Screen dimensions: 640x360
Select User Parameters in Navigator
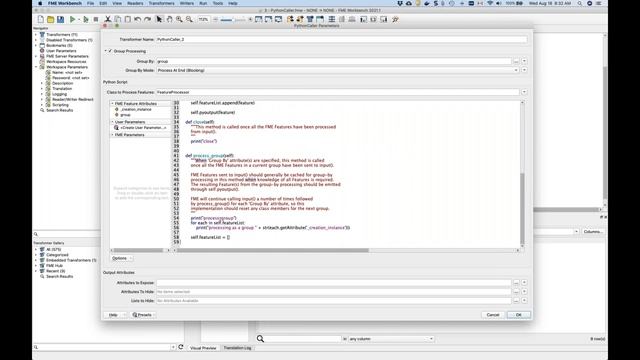(61, 51)
